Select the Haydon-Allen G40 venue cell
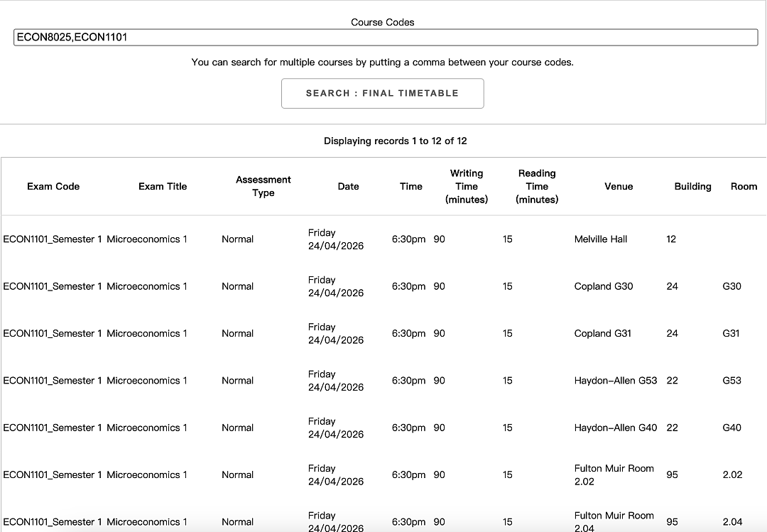The image size is (767, 532). coord(615,428)
